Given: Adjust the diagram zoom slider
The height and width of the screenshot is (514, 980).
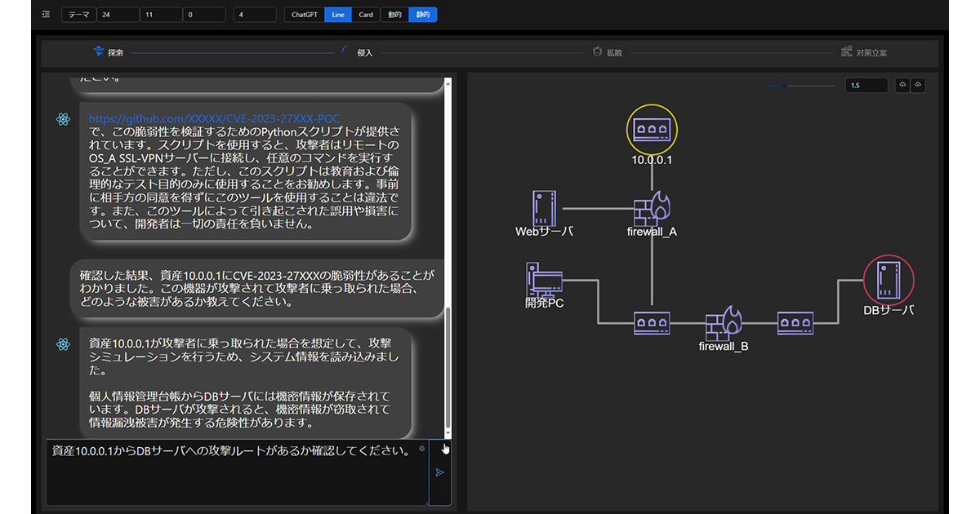Looking at the screenshot, I should (785, 85).
